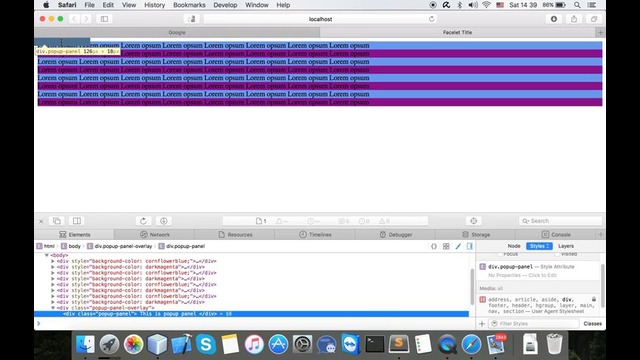
Task: Open the Elements tab
Action: pyautogui.click(x=74, y=235)
